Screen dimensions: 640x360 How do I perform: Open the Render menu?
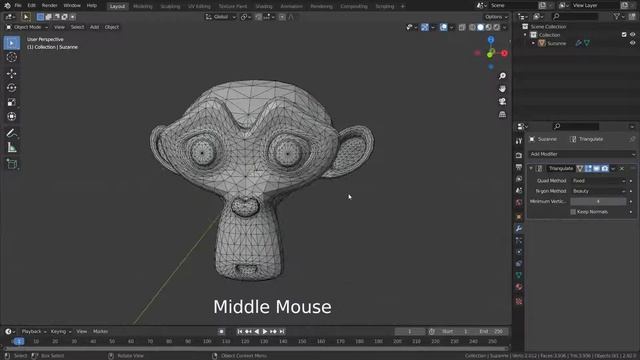coord(49,6)
